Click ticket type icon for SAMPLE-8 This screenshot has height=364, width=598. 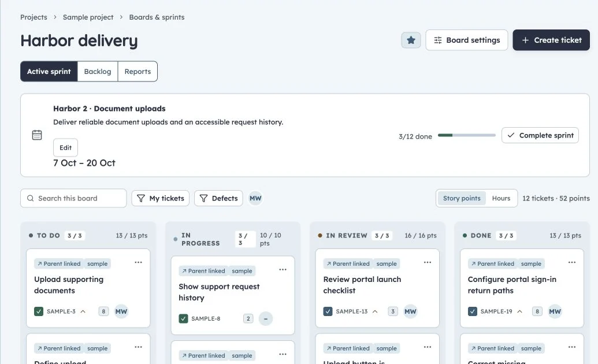(x=183, y=318)
